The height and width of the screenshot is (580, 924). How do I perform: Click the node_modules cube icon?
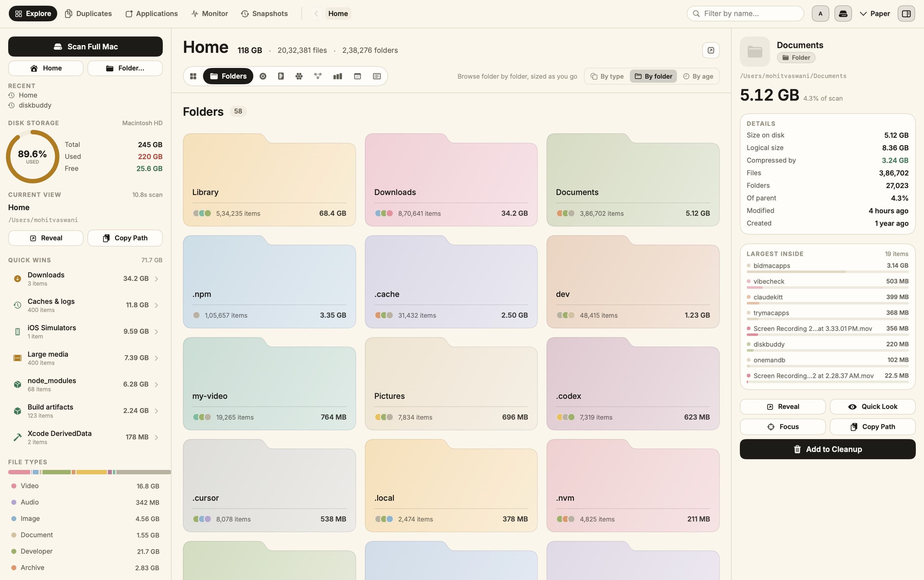click(x=17, y=384)
